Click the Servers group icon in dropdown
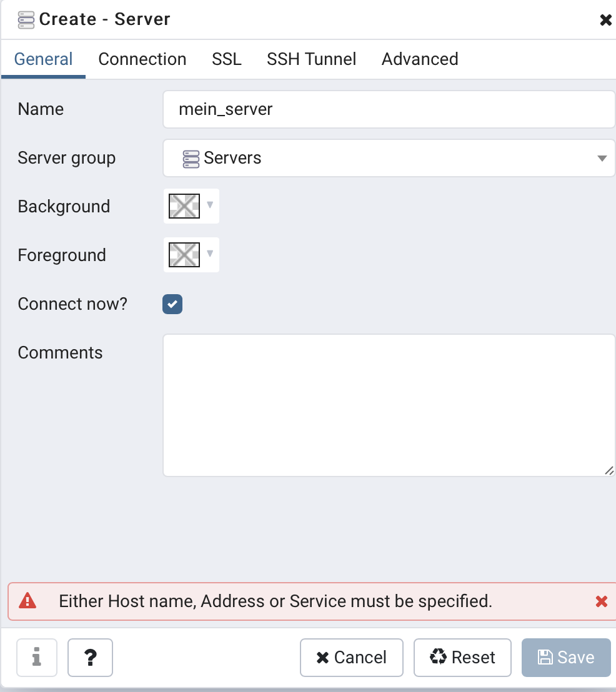 click(x=191, y=159)
